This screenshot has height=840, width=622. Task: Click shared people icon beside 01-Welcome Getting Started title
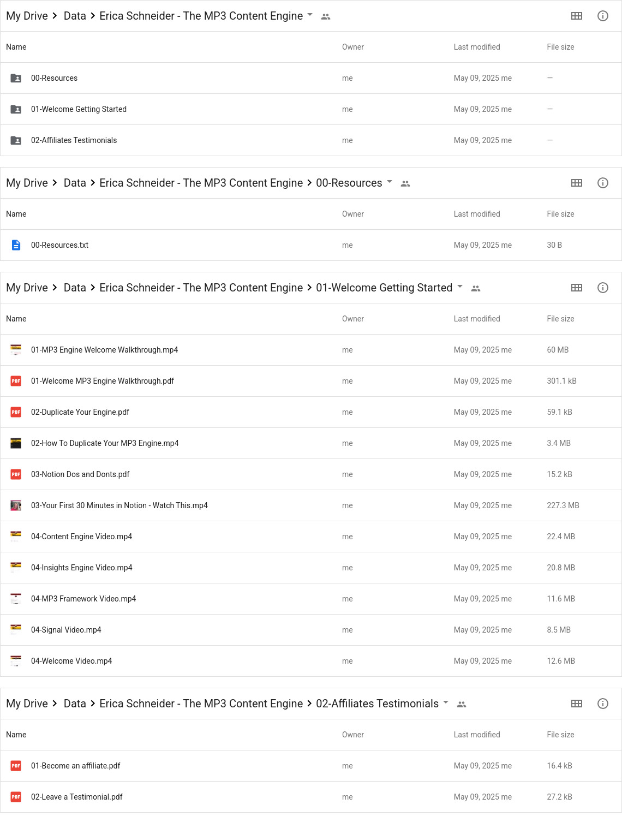point(476,289)
